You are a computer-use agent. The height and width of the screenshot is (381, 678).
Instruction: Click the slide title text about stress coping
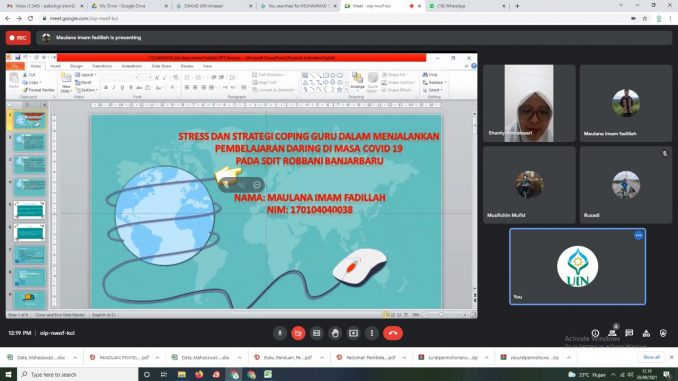click(309, 148)
